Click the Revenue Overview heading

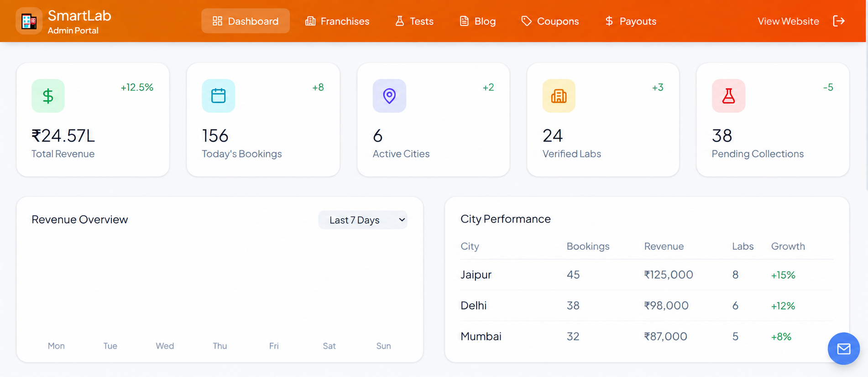point(80,219)
